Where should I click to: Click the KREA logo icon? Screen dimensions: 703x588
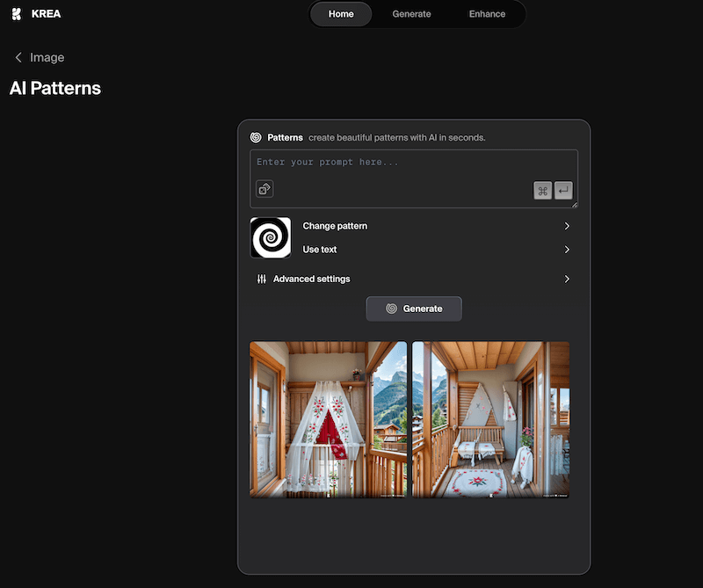(17, 14)
